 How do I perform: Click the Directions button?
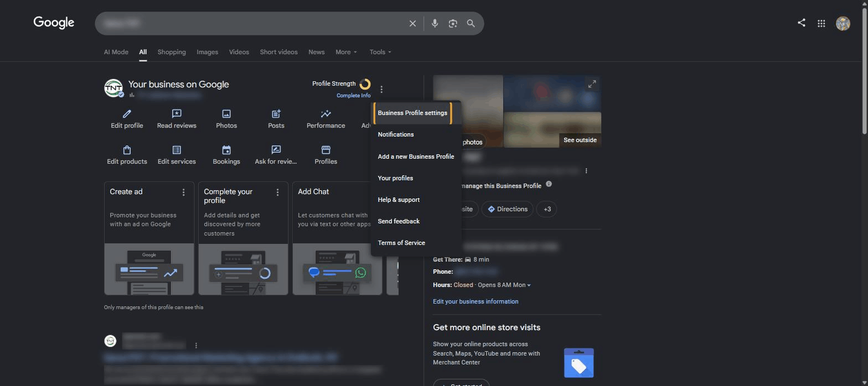tap(507, 209)
